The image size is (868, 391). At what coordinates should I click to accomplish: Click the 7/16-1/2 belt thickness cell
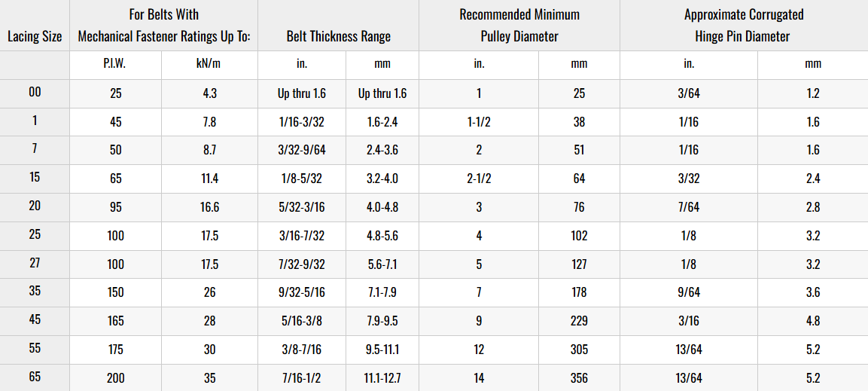click(x=301, y=378)
